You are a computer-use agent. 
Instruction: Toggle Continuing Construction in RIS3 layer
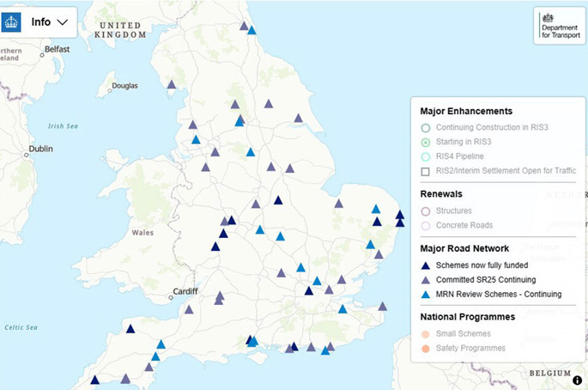click(425, 128)
